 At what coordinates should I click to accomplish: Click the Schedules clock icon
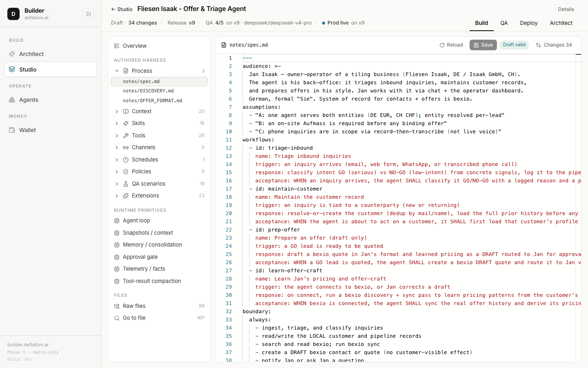(126, 159)
